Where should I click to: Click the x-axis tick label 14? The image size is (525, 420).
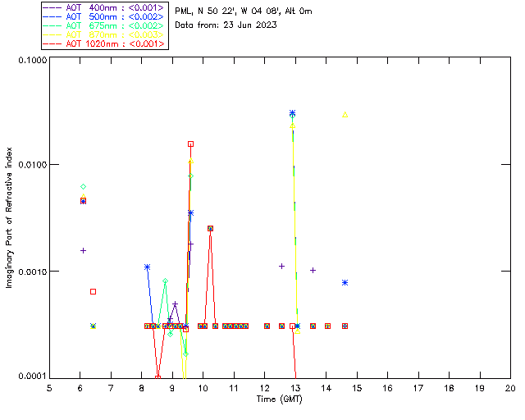(326, 388)
